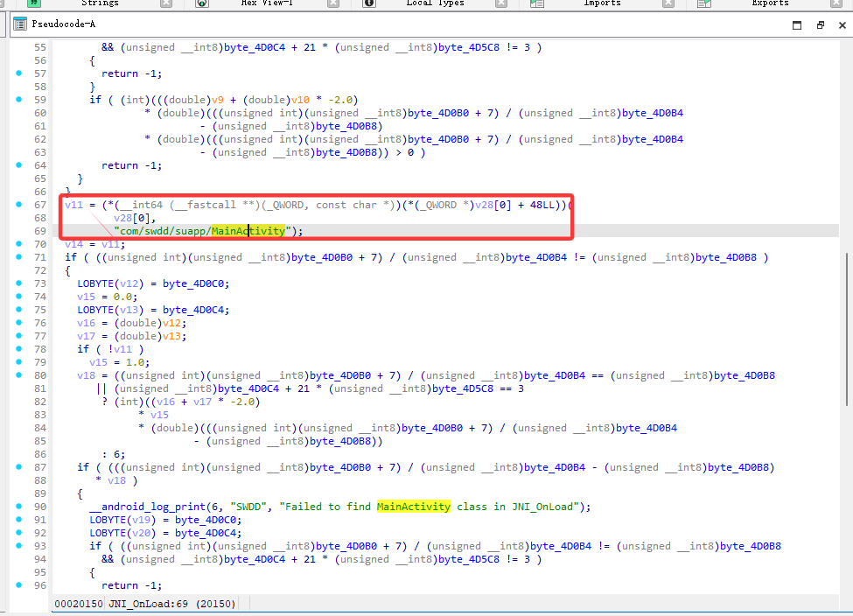The width and height of the screenshot is (853, 616).
Task: Open the Local Types tab
Action: (x=435, y=3)
